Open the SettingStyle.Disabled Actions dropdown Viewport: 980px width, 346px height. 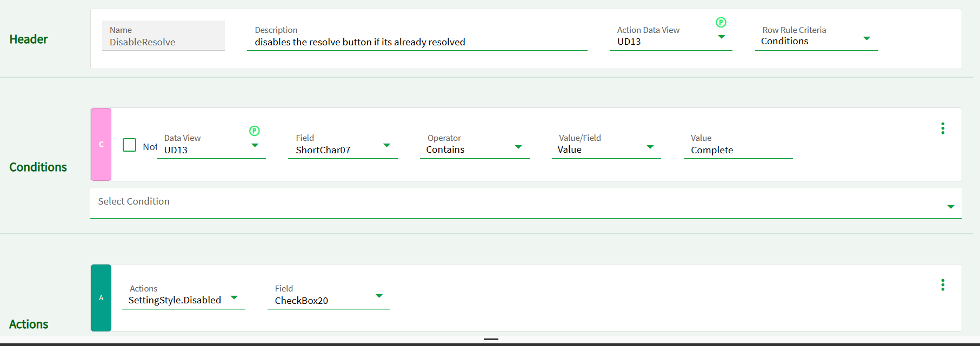coord(234,298)
